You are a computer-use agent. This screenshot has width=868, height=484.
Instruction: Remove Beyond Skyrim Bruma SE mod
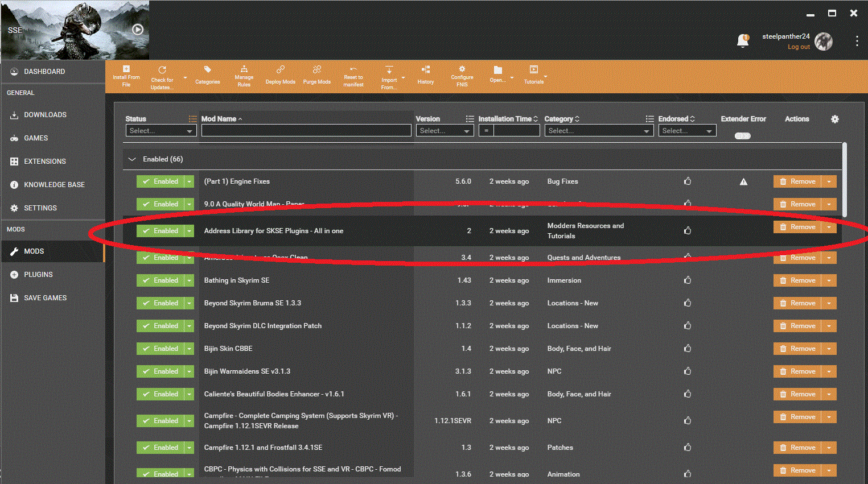click(797, 303)
